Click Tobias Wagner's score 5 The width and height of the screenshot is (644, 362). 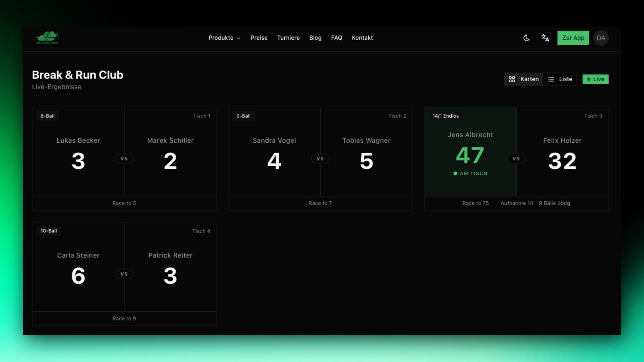[x=366, y=161]
